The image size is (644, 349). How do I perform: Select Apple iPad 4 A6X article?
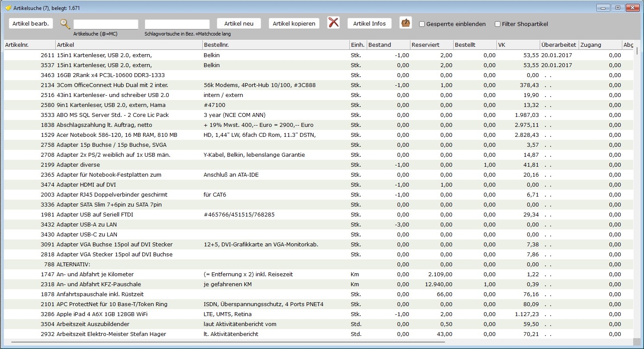point(319,314)
